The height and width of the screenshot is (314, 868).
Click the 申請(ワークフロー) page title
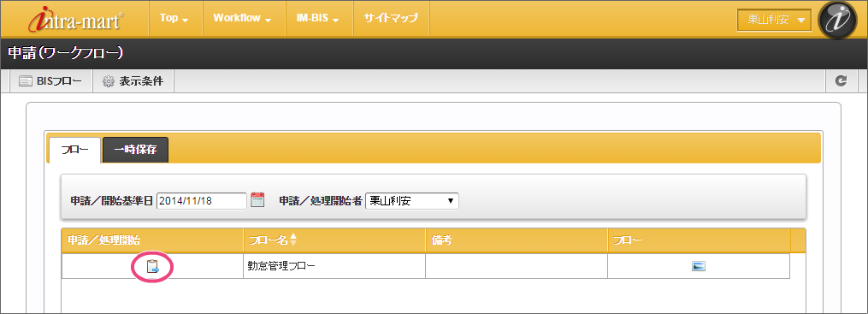65,53
